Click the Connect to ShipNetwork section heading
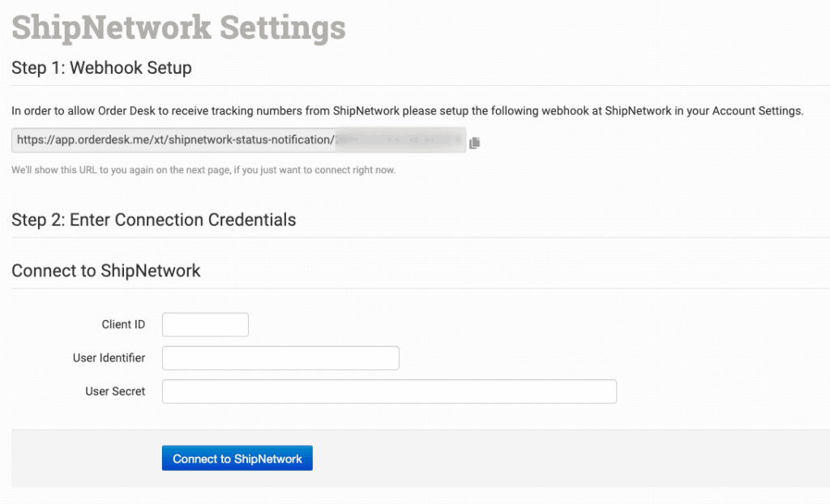This screenshot has width=830, height=504. (106, 271)
